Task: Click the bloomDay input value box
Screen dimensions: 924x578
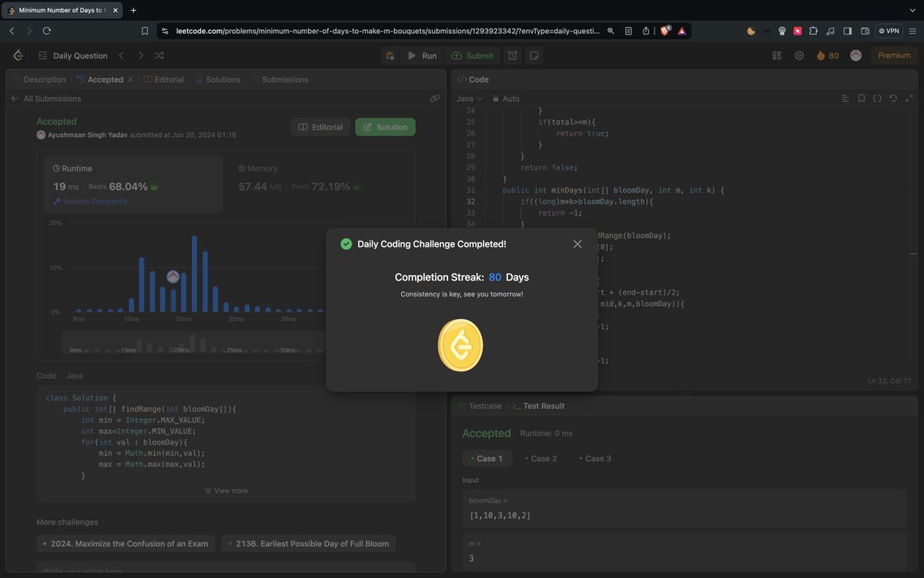Action: pos(685,508)
